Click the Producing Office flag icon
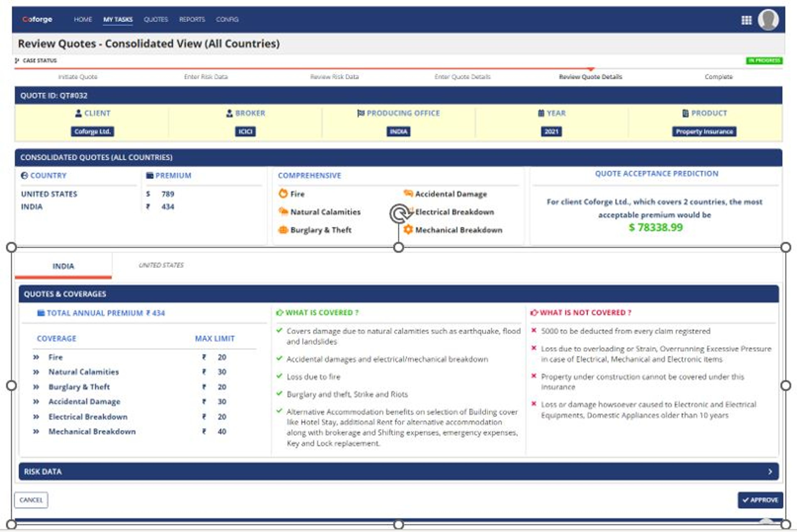This screenshot has height=532, width=797. coord(361,113)
